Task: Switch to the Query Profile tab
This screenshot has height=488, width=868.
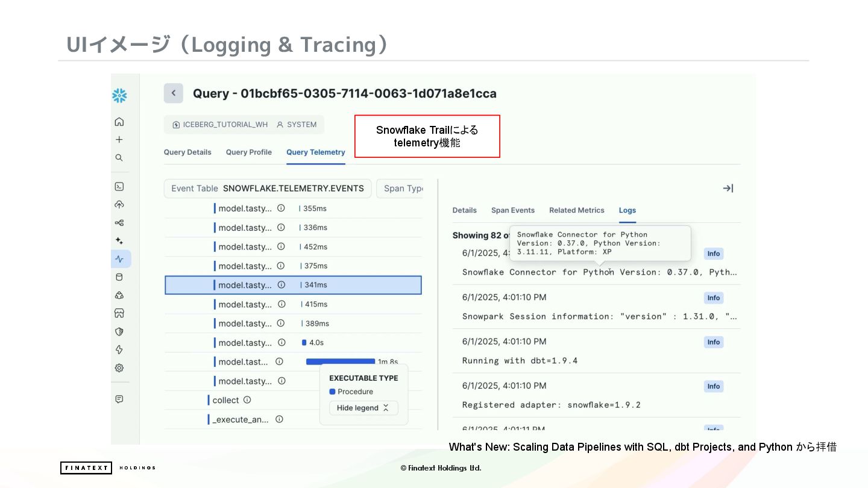Action: point(249,152)
